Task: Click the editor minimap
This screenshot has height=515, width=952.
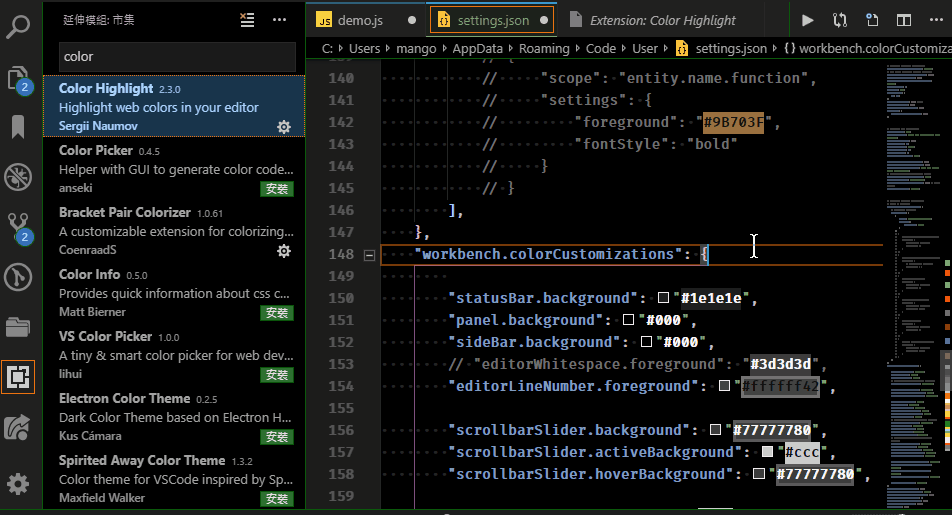Action: click(x=913, y=285)
